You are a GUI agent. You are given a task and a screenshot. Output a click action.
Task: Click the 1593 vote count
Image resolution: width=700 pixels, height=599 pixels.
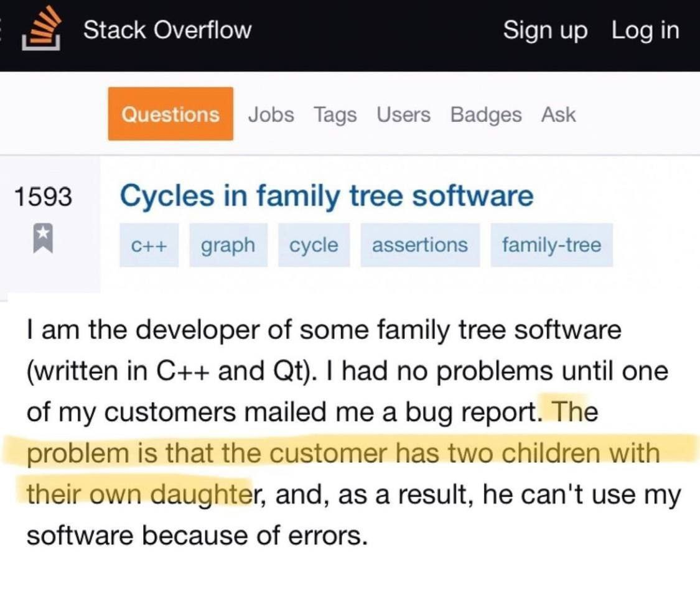tap(43, 197)
